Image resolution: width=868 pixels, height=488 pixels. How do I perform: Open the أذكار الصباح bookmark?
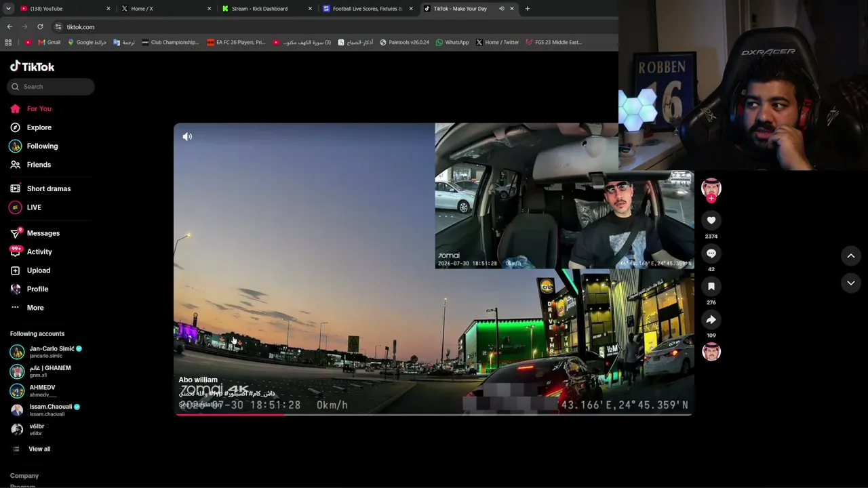point(355,42)
